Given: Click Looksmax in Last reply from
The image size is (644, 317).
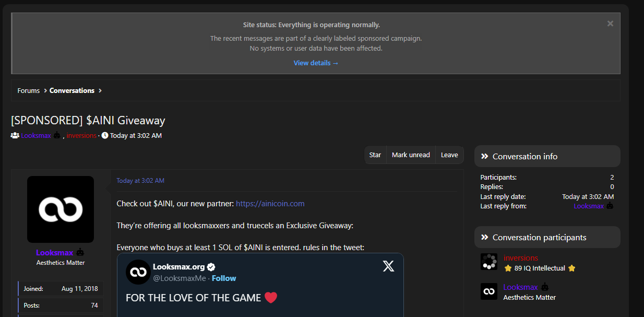Looking at the screenshot, I should [588, 206].
